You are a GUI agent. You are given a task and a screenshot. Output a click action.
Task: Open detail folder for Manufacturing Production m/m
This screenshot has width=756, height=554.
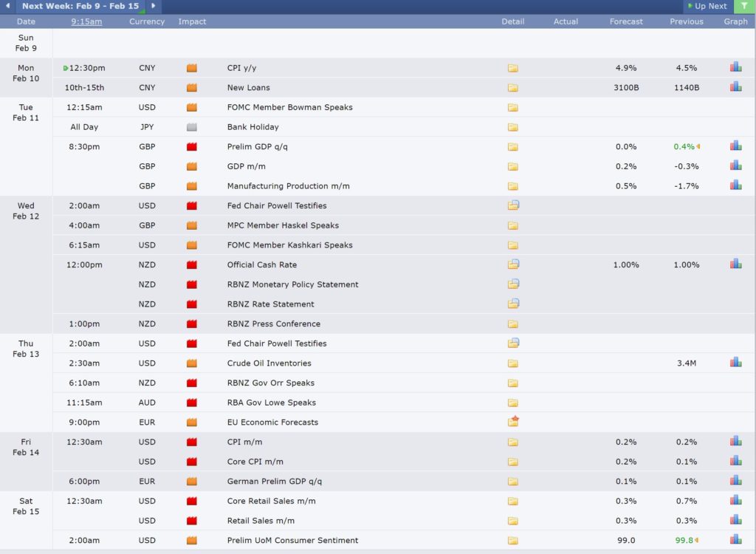[513, 186]
